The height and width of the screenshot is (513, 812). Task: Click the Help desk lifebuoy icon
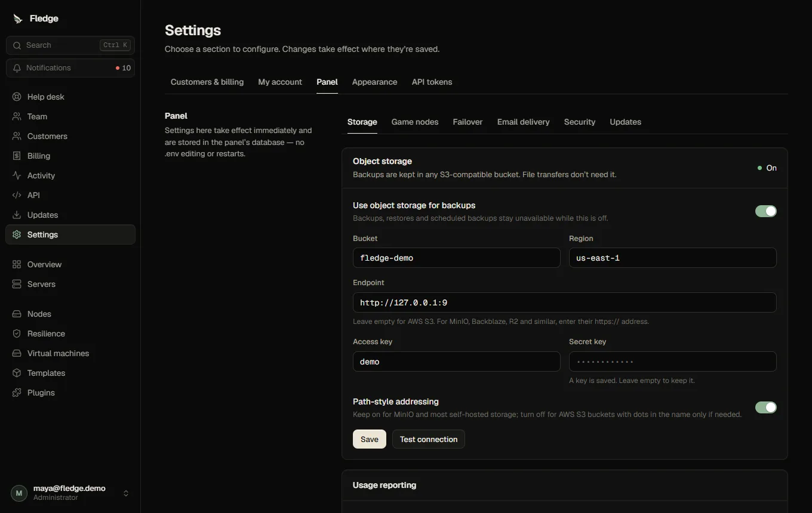pyautogui.click(x=17, y=97)
